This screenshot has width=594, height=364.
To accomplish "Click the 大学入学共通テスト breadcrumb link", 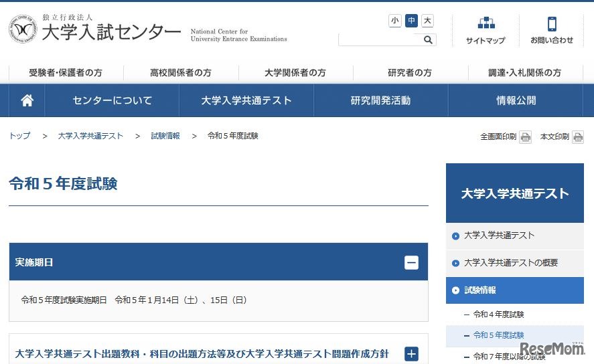I will click(x=90, y=136).
